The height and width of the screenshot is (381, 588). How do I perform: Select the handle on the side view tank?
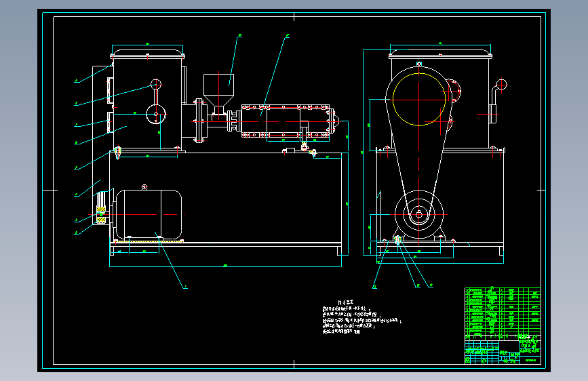click(x=497, y=100)
